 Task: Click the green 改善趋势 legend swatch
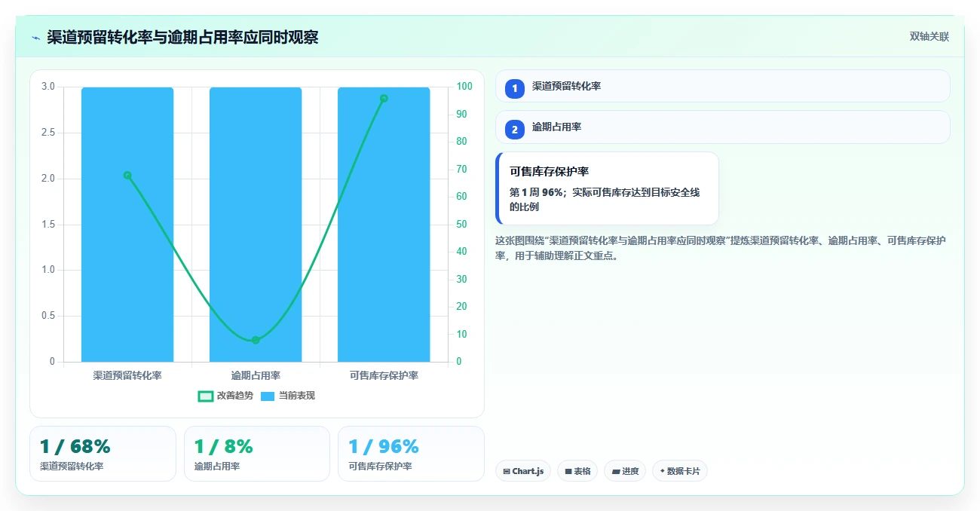coord(206,396)
